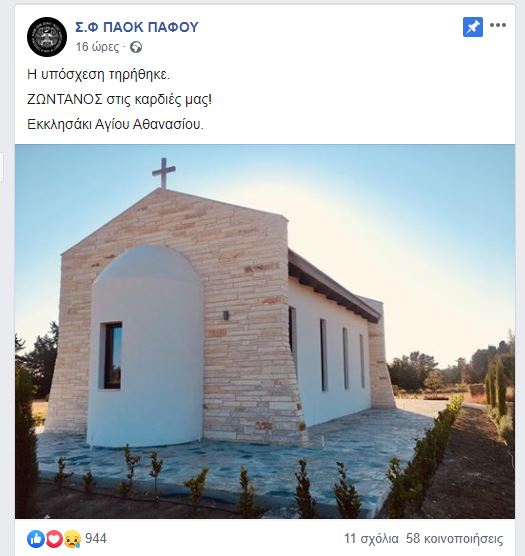
Task: Click the blue thumbs-up Like reaction icon
Action: [x=36, y=539]
